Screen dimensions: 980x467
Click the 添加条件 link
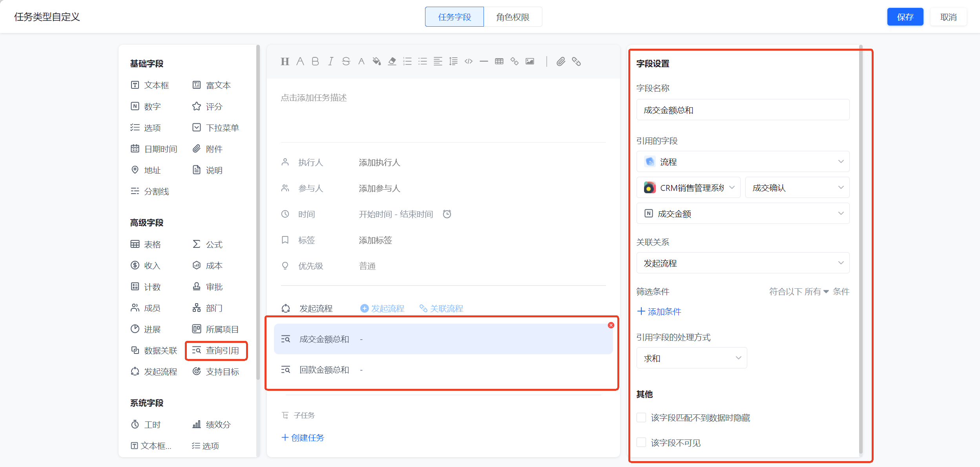pos(659,311)
